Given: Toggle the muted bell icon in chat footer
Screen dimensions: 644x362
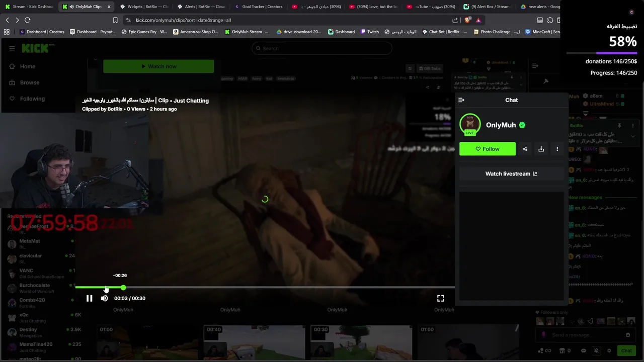Looking at the screenshot, I should 596,350.
